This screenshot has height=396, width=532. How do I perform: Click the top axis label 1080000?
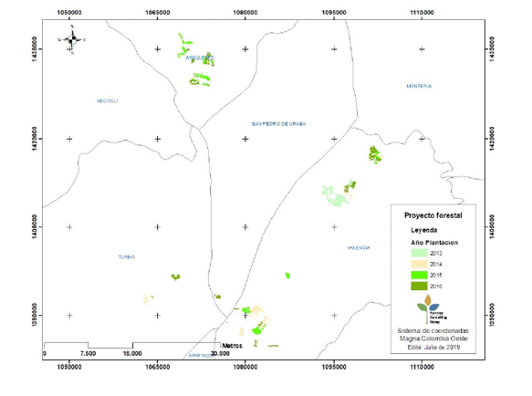[x=245, y=13]
